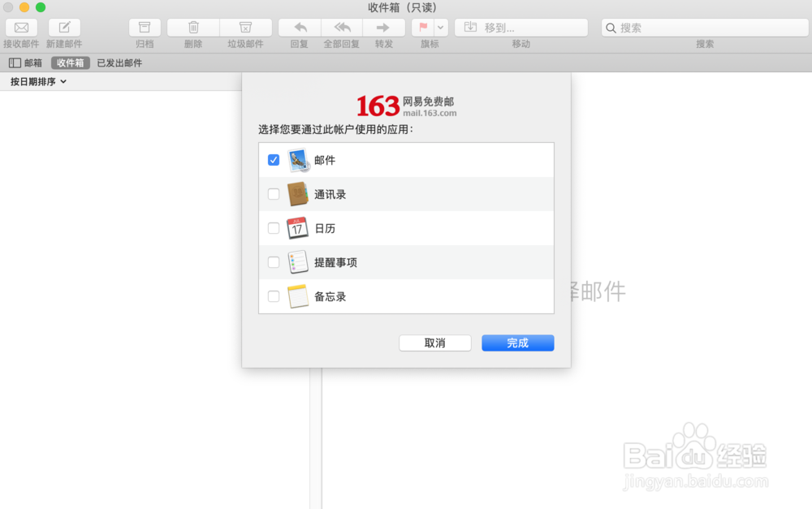812x509 pixels.
Task: Click the 搜索 search field
Action: click(x=705, y=28)
